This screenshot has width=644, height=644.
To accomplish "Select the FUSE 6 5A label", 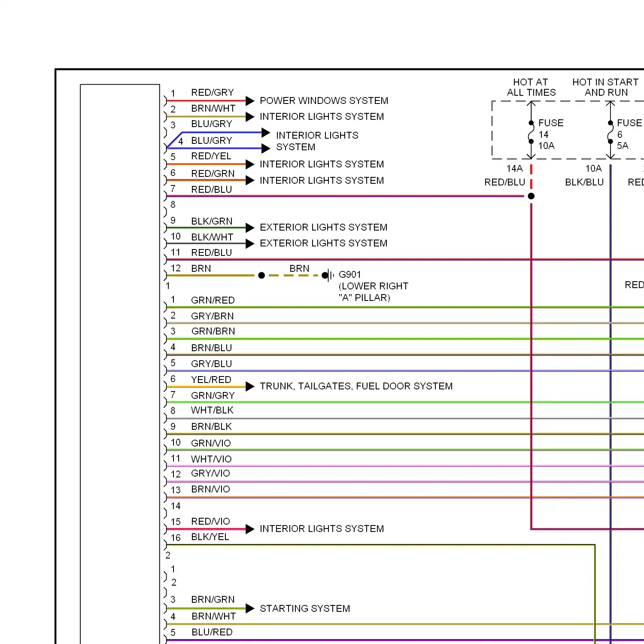I will click(x=629, y=134).
